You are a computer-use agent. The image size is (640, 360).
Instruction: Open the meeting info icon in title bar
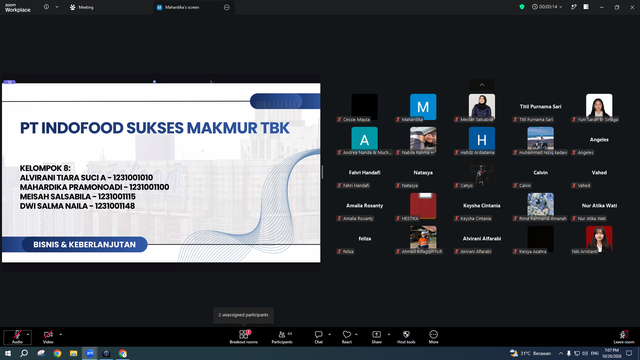pos(46,7)
